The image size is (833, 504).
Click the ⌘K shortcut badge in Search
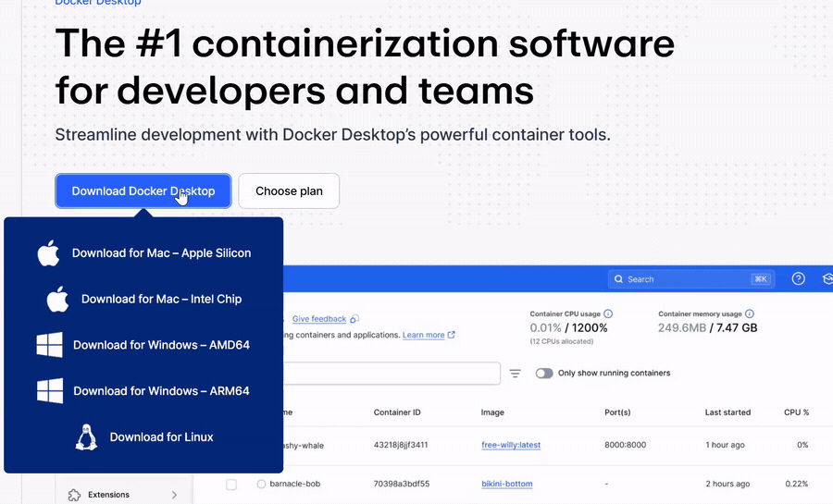point(761,279)
